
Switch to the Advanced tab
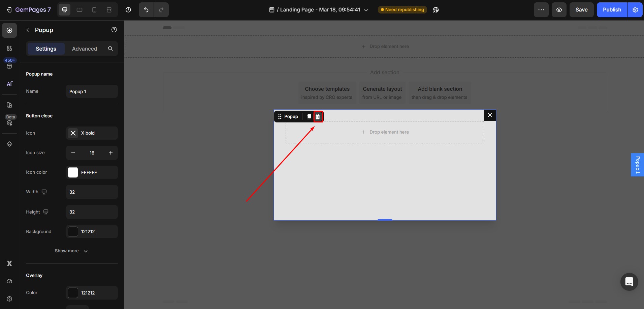(84, 49)
